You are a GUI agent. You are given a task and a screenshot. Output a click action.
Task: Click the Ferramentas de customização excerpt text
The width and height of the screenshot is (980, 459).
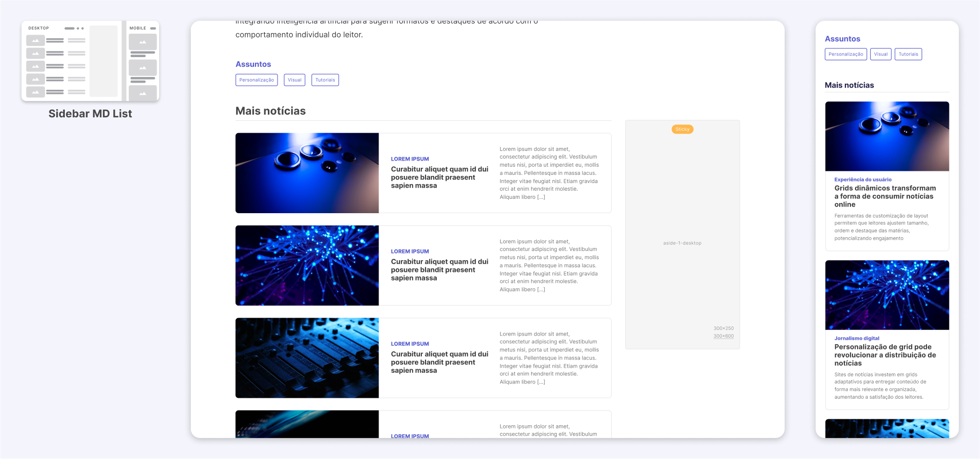[x=882, y=227]
